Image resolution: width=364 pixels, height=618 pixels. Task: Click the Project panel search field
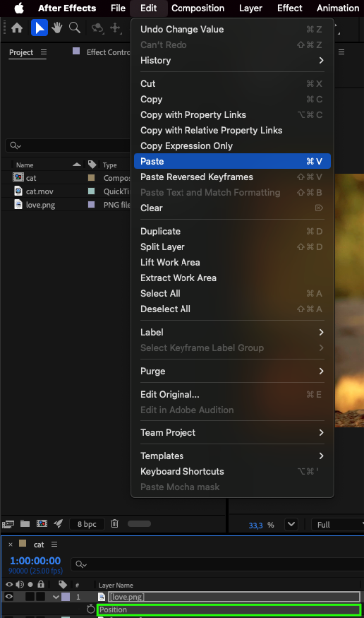[x=68, y=145]
